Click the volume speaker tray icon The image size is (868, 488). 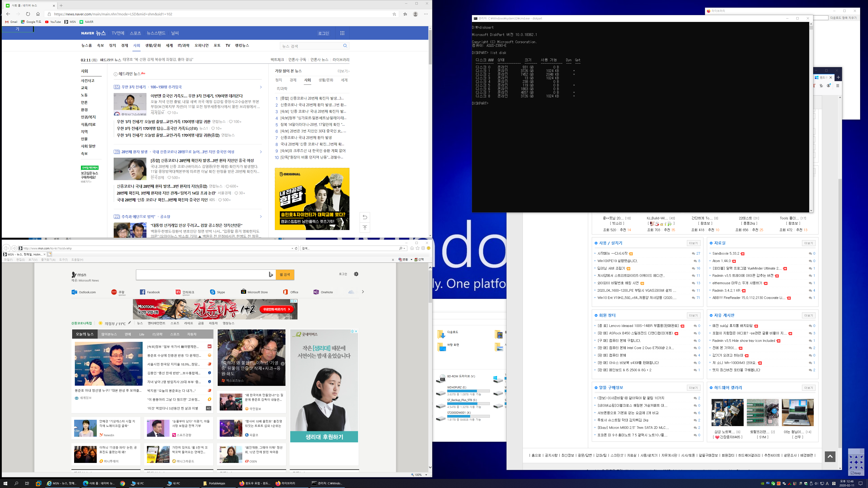(816, 483)
